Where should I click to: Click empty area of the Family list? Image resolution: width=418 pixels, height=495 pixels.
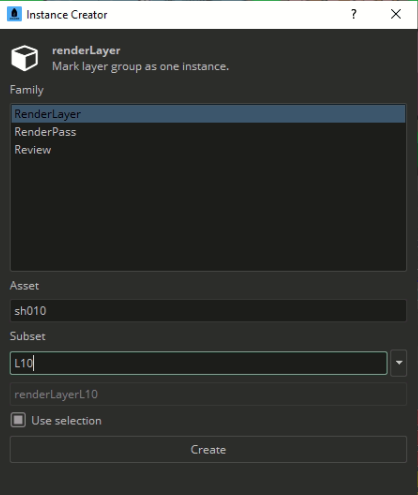point(208,213)
